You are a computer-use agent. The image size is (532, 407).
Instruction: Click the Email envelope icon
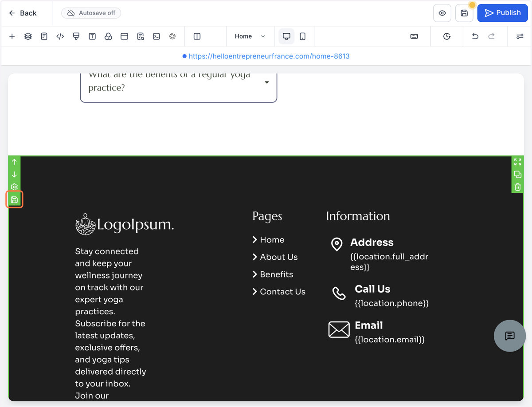(x=339, y=330)
